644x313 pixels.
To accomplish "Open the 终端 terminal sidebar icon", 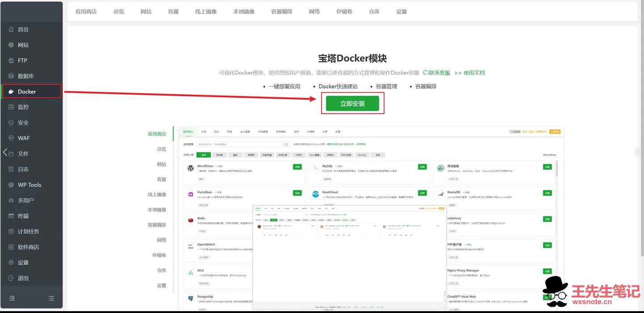I will (11, 216).
